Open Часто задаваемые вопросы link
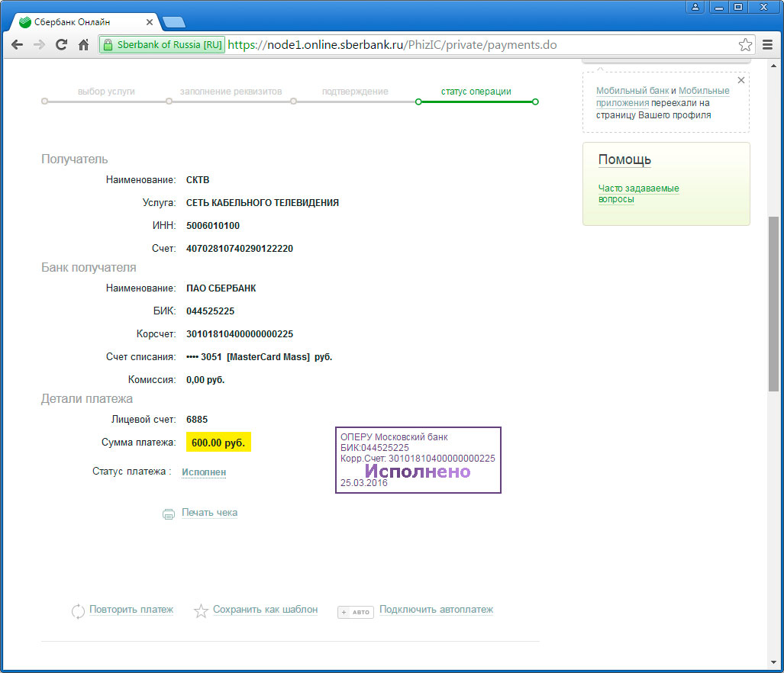Screen dimensions: 784x673 pyautogui.click(x=638, y=194)
